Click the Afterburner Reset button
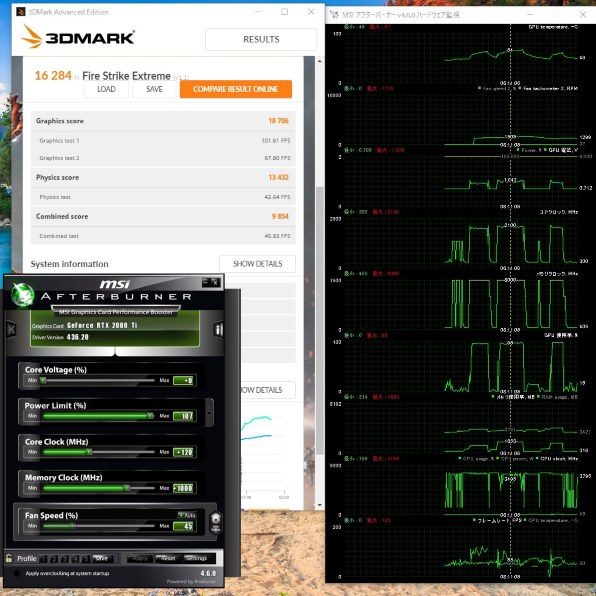This screenshot has width=596, height=596. [x=168, y=558]
